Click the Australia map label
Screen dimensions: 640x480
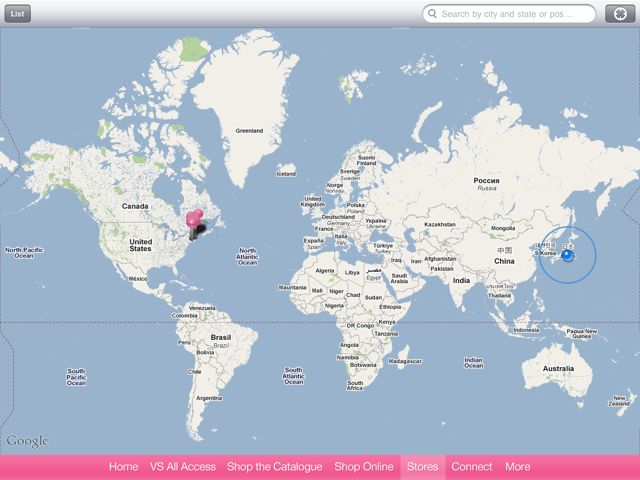(558, 369)
